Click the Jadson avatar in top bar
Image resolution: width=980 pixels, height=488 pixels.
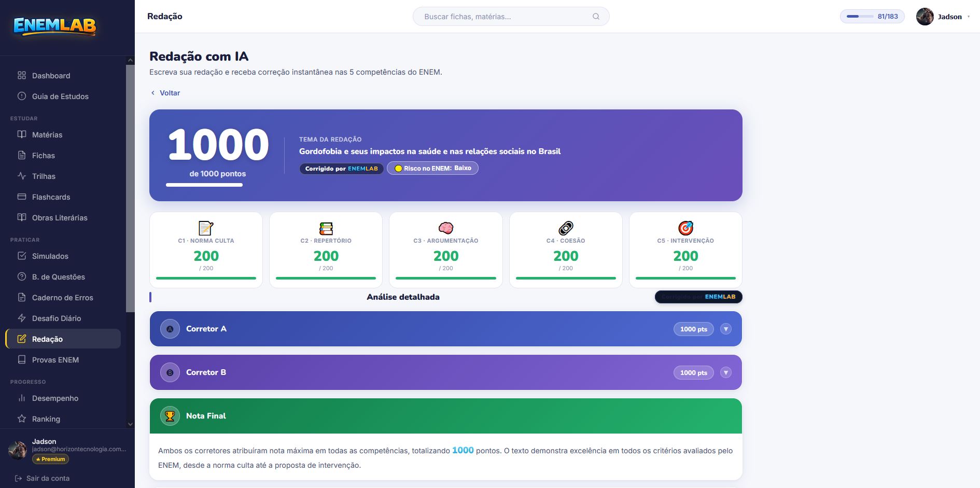(x=925, y=17)
